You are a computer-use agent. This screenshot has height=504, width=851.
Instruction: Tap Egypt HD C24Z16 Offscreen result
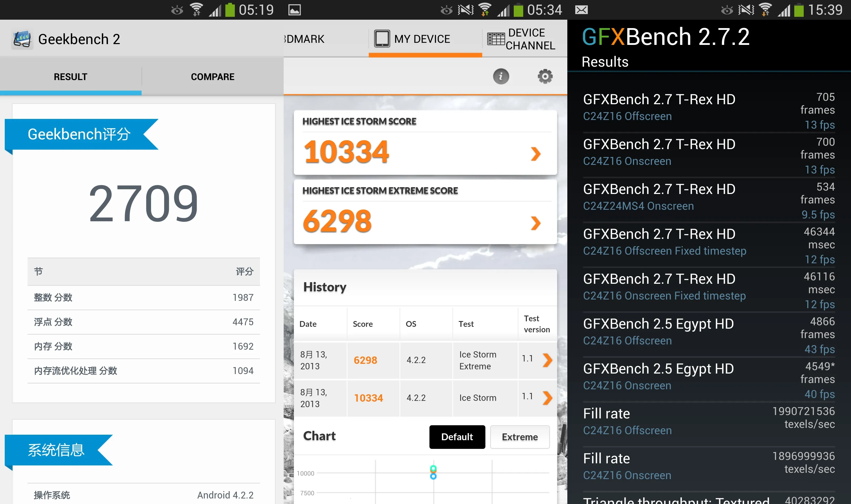709,334
